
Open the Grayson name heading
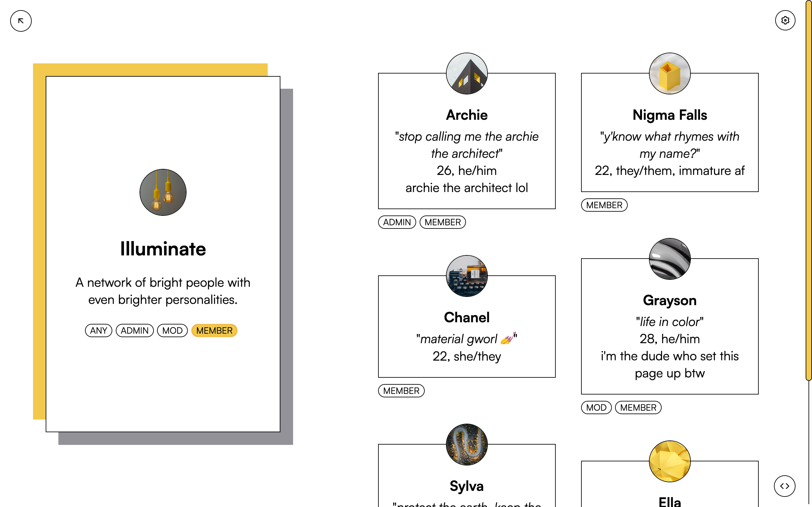(669, 300)
